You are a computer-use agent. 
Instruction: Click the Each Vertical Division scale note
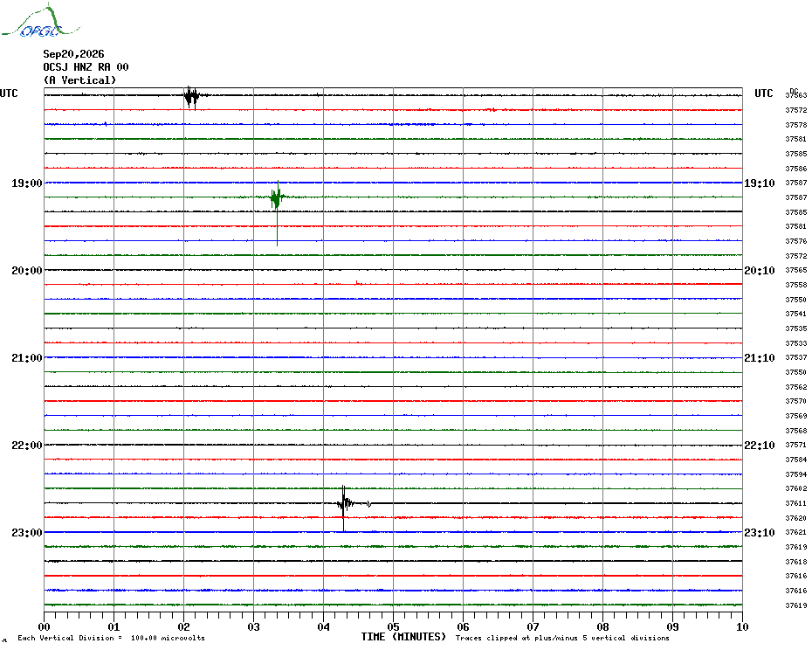112,638
